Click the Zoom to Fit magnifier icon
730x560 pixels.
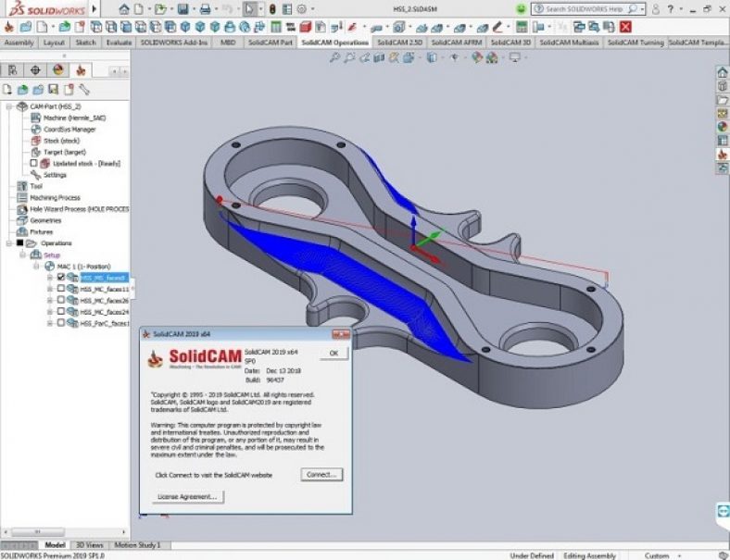[334, 57]
